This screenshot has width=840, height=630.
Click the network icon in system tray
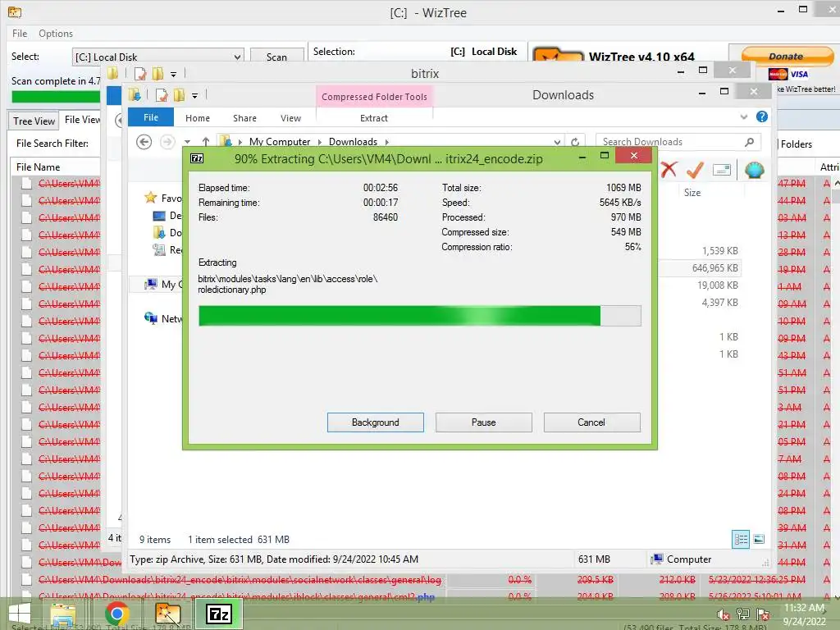tap(743, 614)
